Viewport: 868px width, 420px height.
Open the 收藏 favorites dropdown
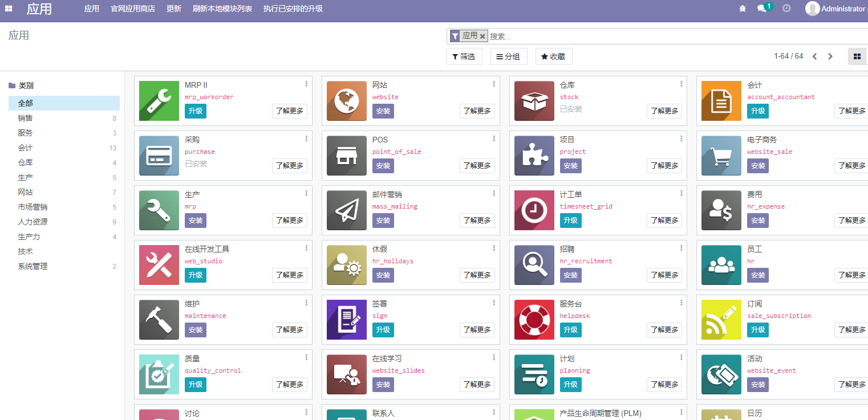(554, 56)
